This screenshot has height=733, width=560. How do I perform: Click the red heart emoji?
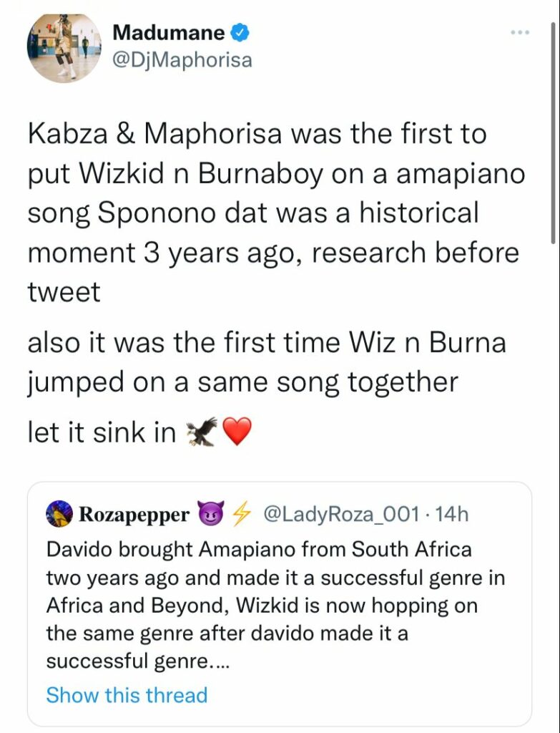[237, 432]
